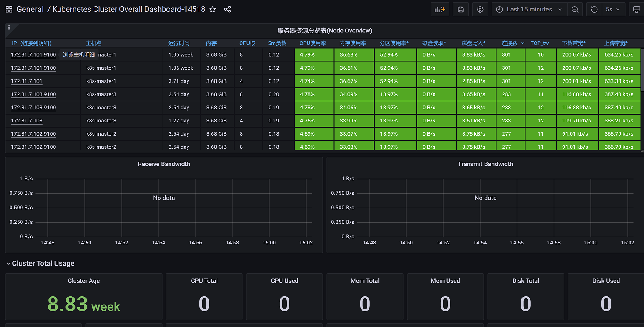Show panel info in table corner

pyautogui.click(x=9, y=28)
